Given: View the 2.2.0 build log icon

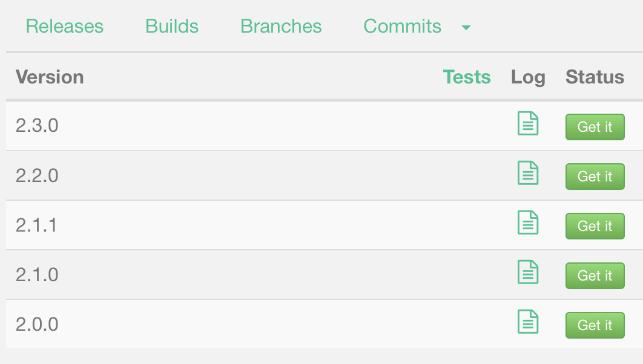Looking at the screenshot, I should pyautogui.click(x=527, y=172).
